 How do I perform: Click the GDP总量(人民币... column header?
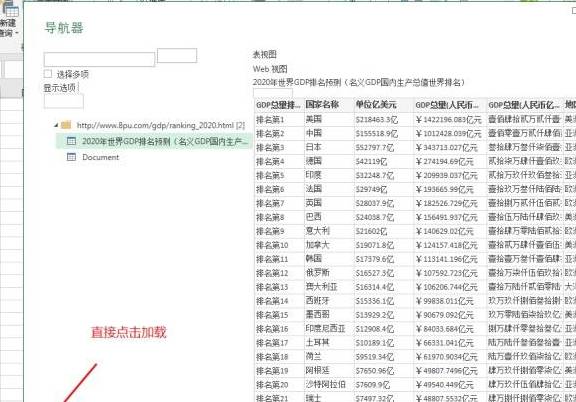450,105
